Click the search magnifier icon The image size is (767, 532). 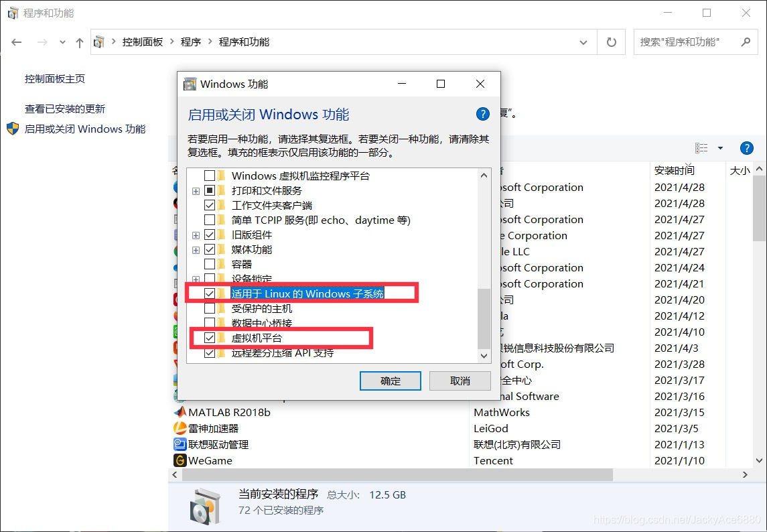tap(746, 42)
